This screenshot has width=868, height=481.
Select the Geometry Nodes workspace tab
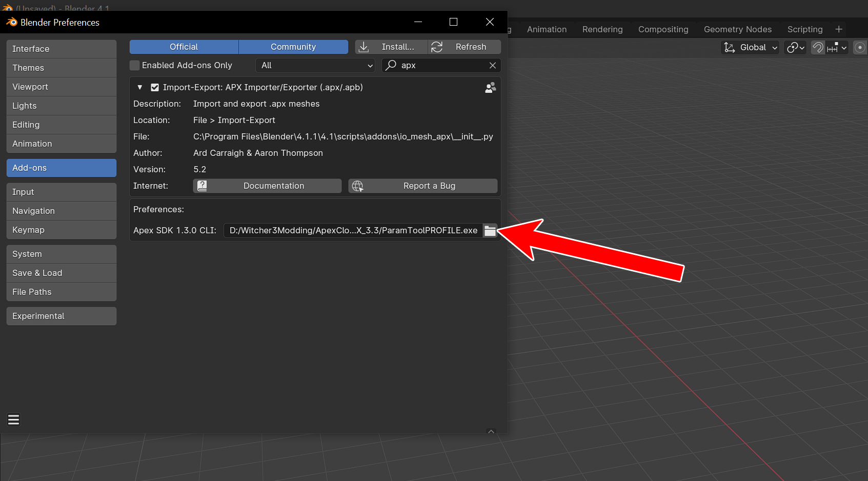(738, 29)
